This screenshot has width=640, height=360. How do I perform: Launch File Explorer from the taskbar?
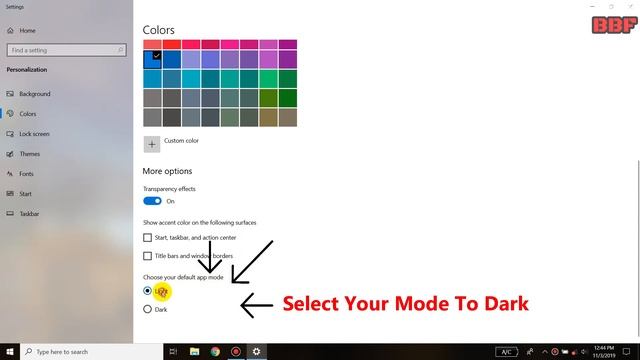tap(194, 351)
